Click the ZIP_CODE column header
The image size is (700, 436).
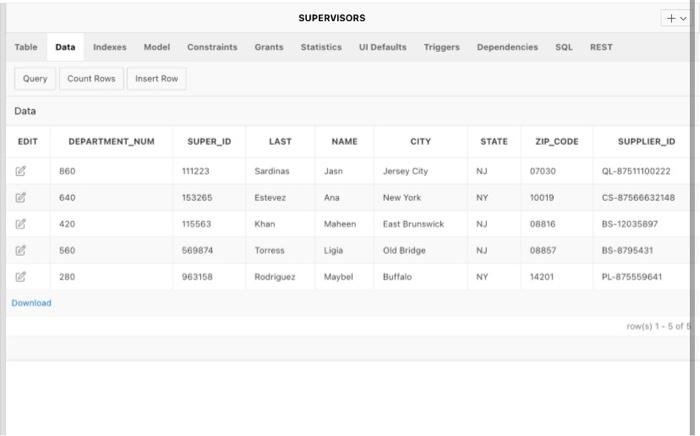tap(557, 141)
